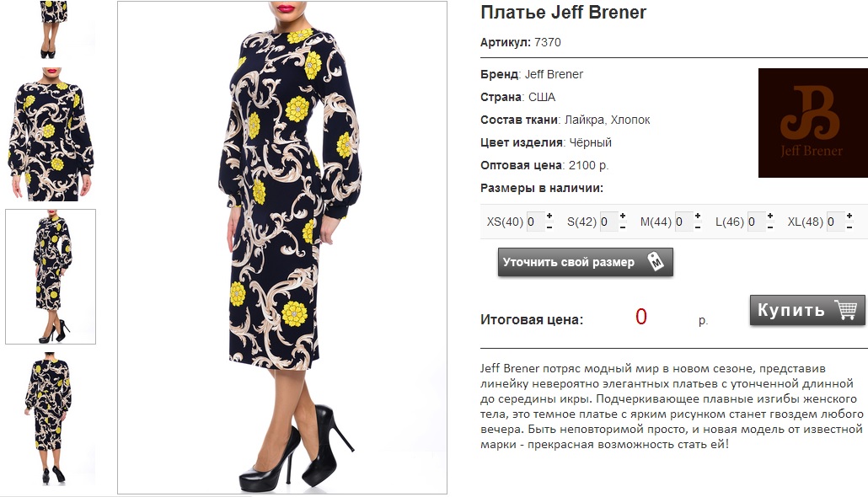868x497 pixels.
Task: Select the back-view dress thumbnail
Action: [51, 419]
